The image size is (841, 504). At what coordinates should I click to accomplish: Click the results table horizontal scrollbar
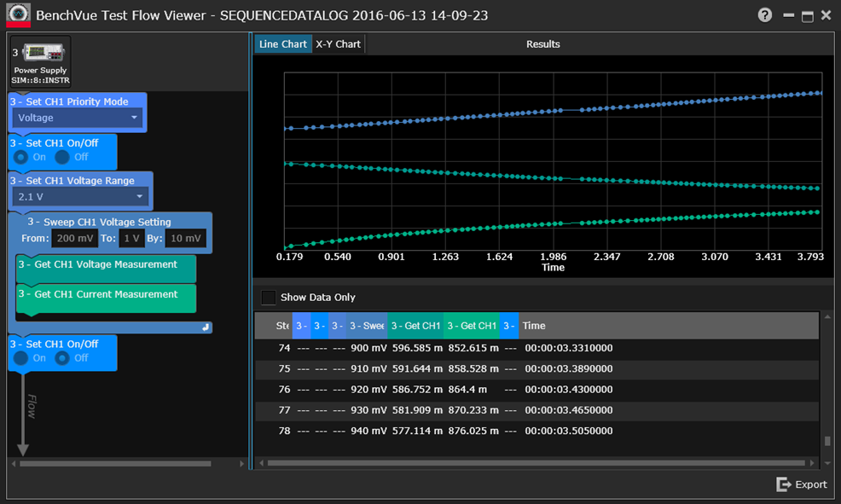tap(537, 463)
